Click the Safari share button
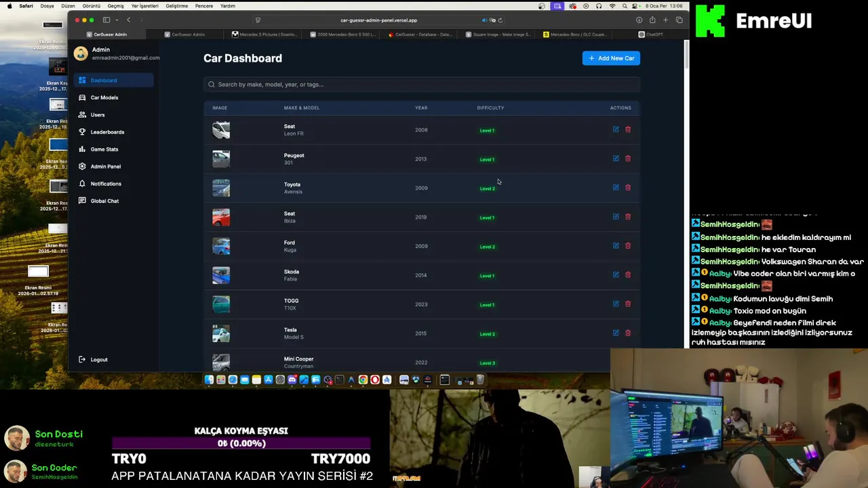Image resolution: width=868 pixels, height=488 pixels. 652,20
